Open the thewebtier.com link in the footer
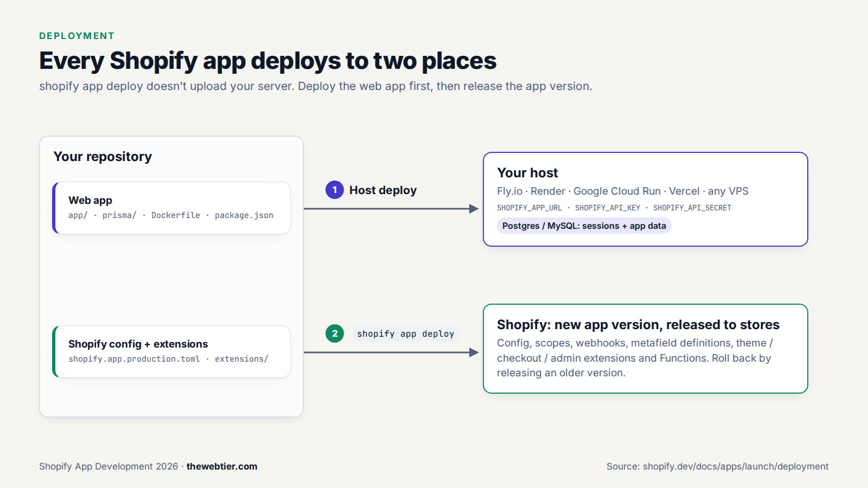Image resolution: width=868 pixels, height=488 pixels. coord(222,466)
